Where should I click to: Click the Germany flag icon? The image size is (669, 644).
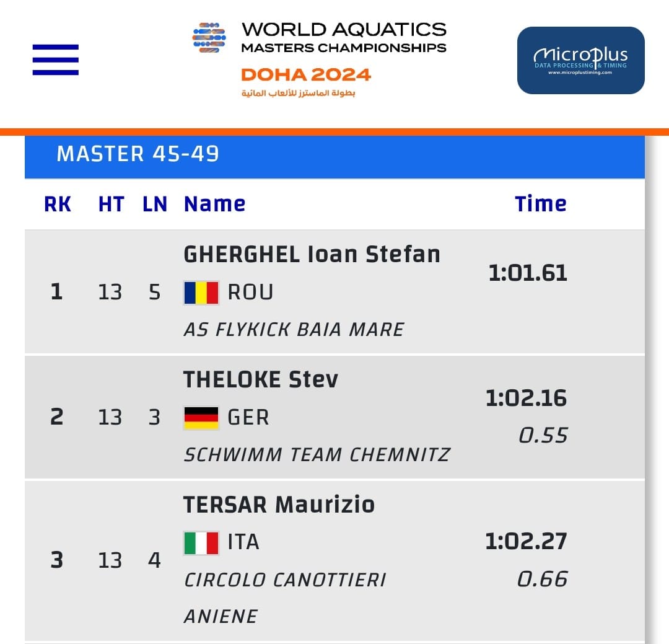pyautogui.click(x=201, y=418)
